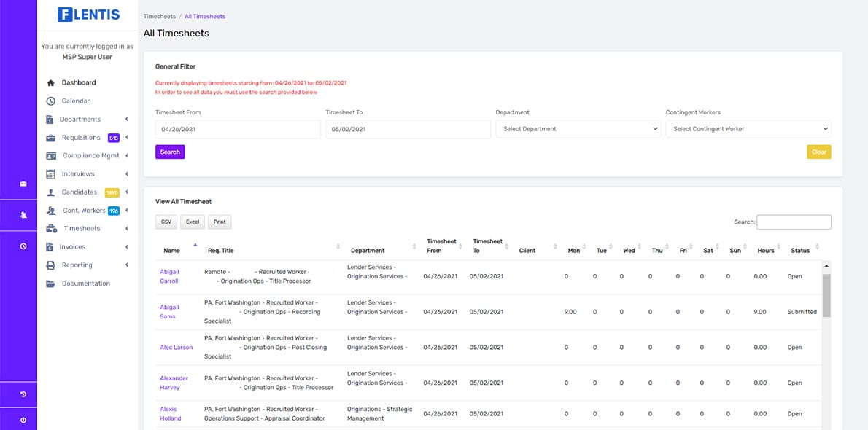Viewport: 868px width, 430px height.
Task: Open the Select Contingent Worker dropdown
Action: pyautogui.click(x=748, y=129)
